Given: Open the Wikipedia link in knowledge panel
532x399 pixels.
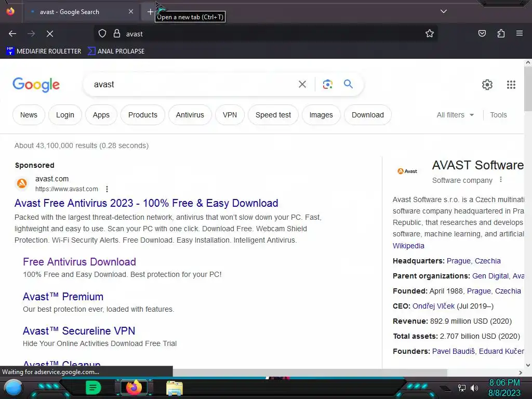Looking at the screenshot, I should click(x=408, y=246).
